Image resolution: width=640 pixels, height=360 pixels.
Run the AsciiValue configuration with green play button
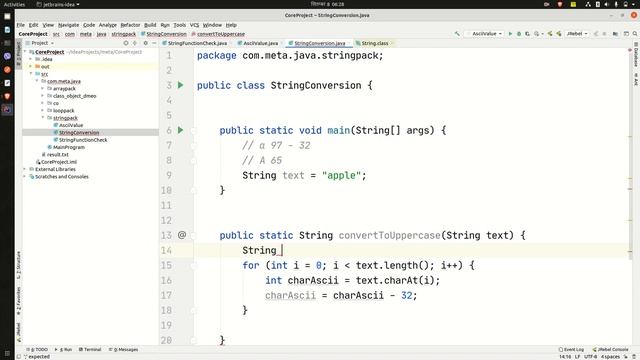click(510, 34)
